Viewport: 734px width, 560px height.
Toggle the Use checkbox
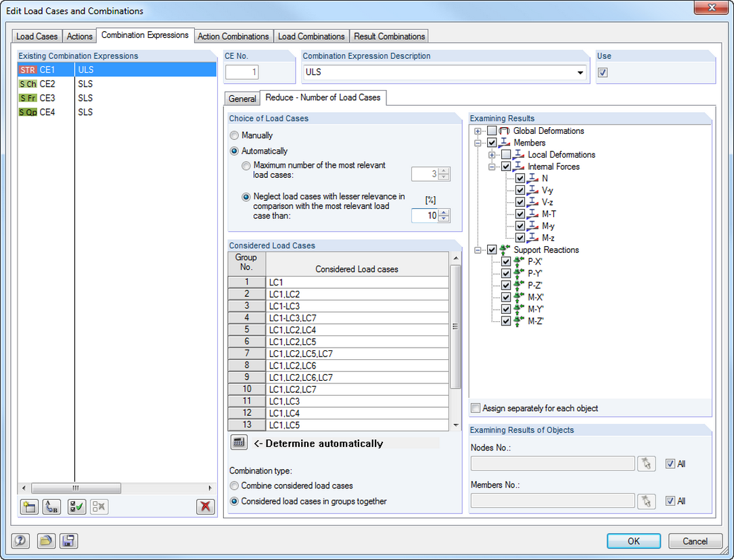click(x=603, y=72)
